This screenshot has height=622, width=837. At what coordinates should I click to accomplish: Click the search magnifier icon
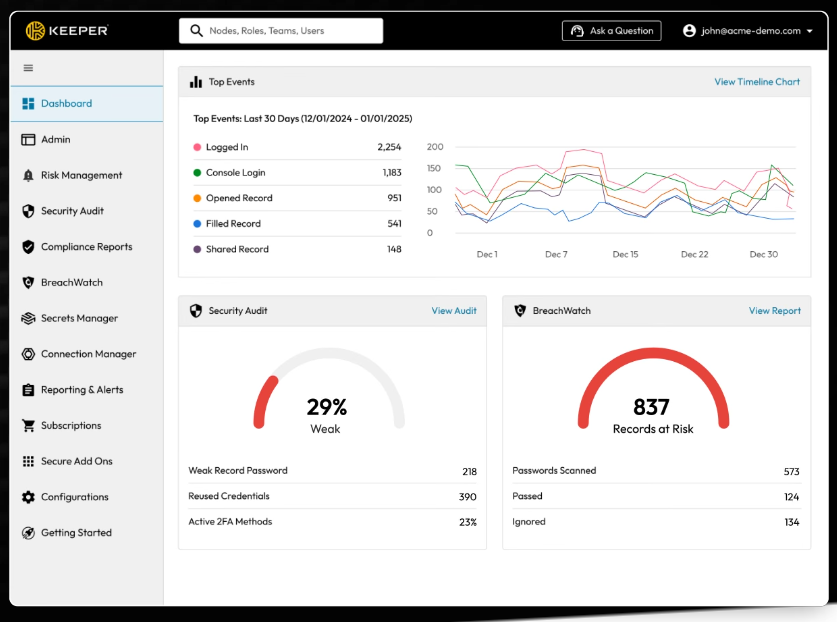pyautogui.click(x=196, y=30)
